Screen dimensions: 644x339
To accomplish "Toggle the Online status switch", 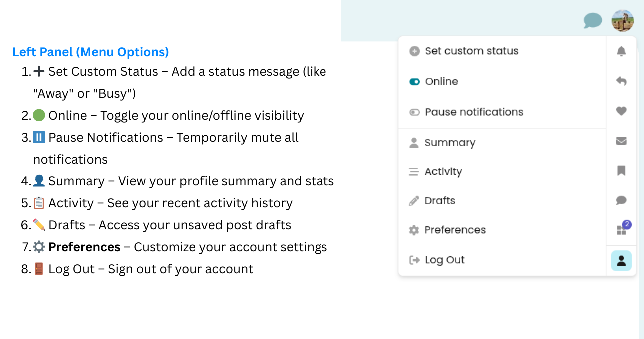I will click(x=414, y=82).
